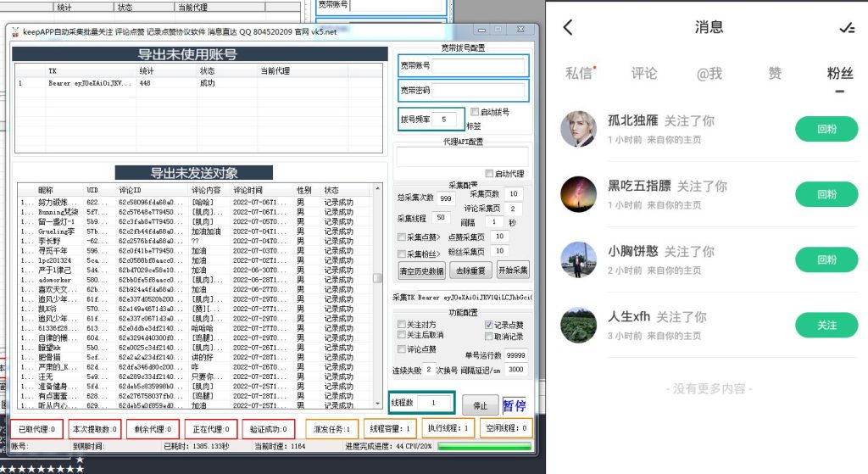This screenshot has height=474, width=868.
Task: Click the 暂停 button
Action: point(514,405)
